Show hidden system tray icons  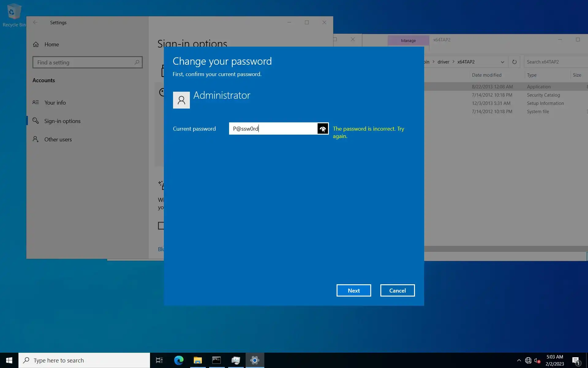519,360
